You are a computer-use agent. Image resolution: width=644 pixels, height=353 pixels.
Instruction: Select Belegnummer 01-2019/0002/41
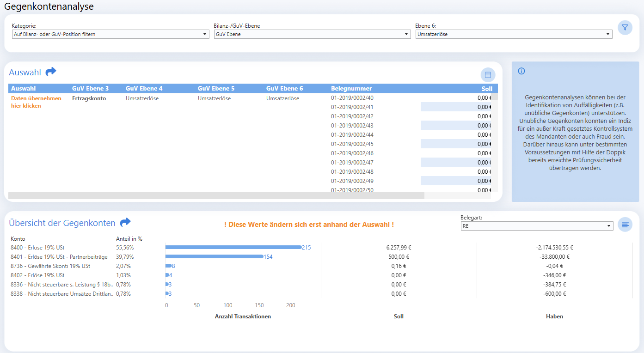point(352,107)
